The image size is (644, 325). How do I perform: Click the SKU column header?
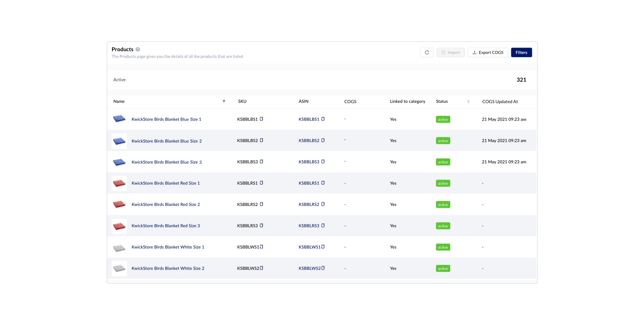pyautogui.click(x=242, y=101)
